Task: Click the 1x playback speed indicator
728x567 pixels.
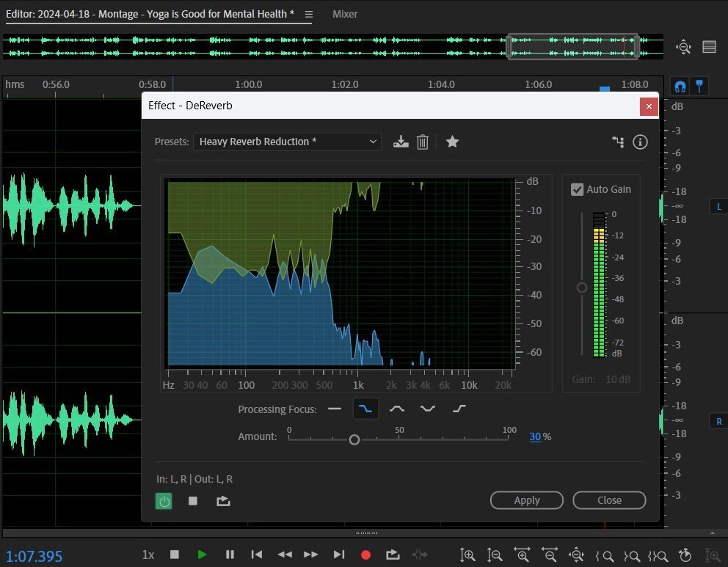Action: tap(148, 555)
